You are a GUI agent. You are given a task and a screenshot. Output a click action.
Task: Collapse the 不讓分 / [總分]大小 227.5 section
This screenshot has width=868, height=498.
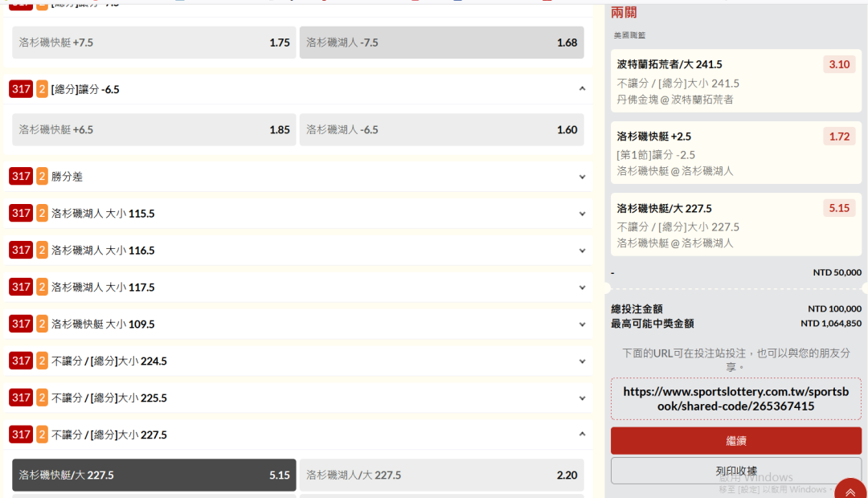[582, 435]
